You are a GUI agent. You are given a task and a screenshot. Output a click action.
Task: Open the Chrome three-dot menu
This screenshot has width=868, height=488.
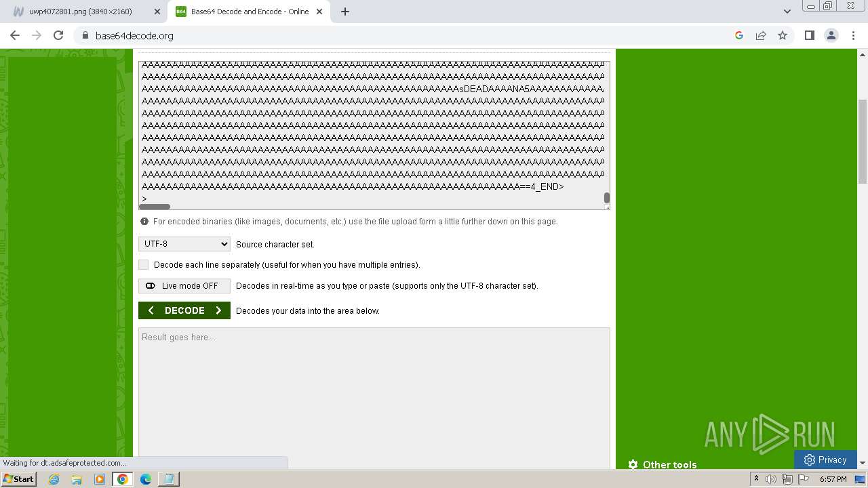(x=854, y=35)
